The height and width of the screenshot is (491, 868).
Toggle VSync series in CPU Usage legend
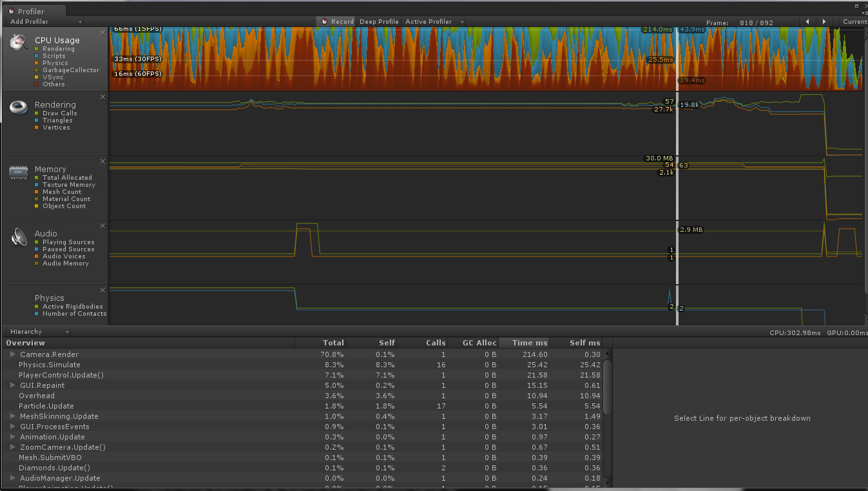37,77
